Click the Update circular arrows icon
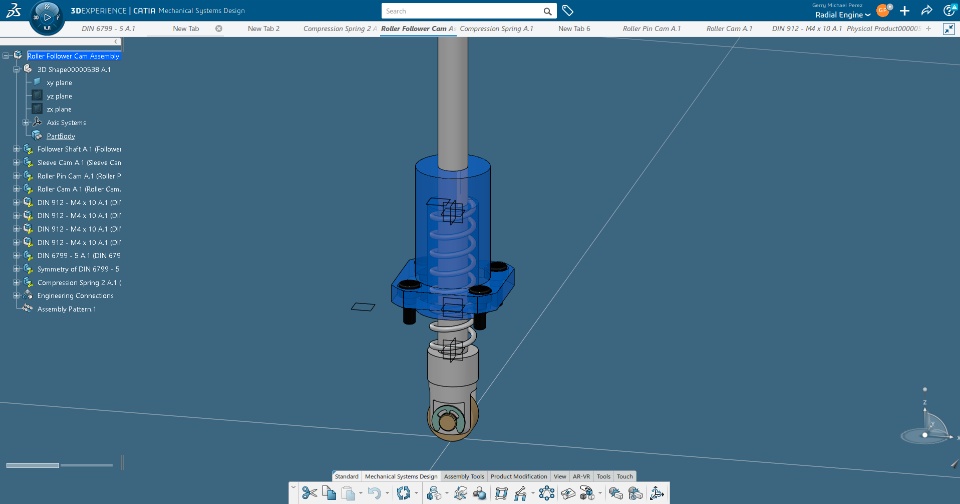Viewport: 960px width, 504px height. (x=403, y=492)
